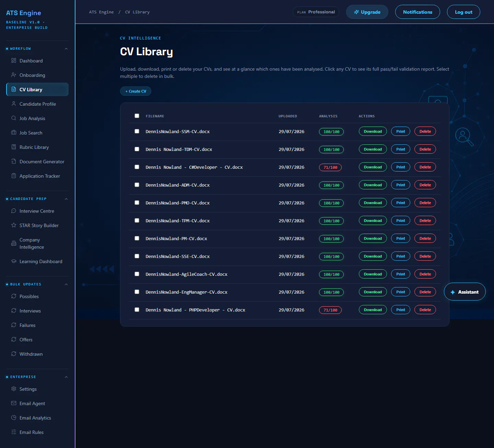Click the Company Intelligence building icon
Screen dimensions: 494x448
[14, 244]
